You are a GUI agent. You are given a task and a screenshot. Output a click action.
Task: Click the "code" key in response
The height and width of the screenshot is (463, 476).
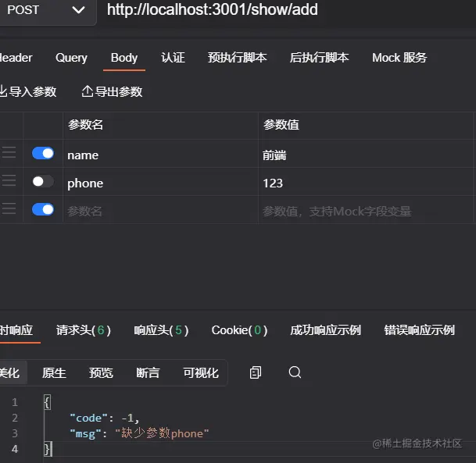(x=88, y=418)
